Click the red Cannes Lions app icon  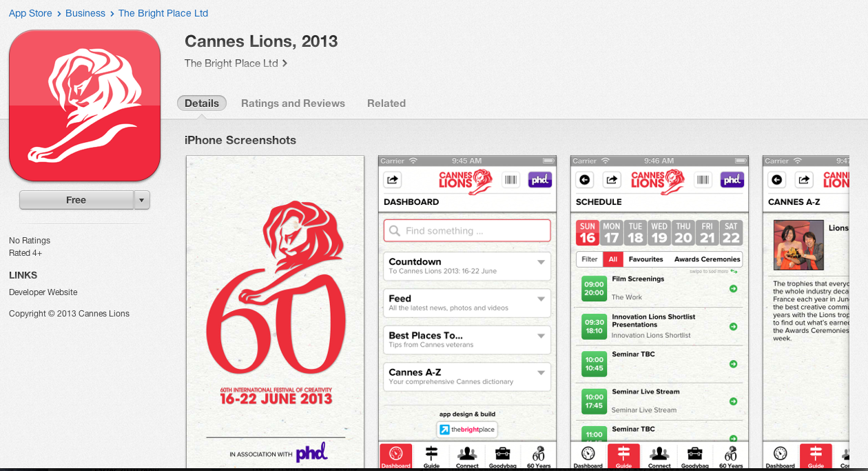85,106
